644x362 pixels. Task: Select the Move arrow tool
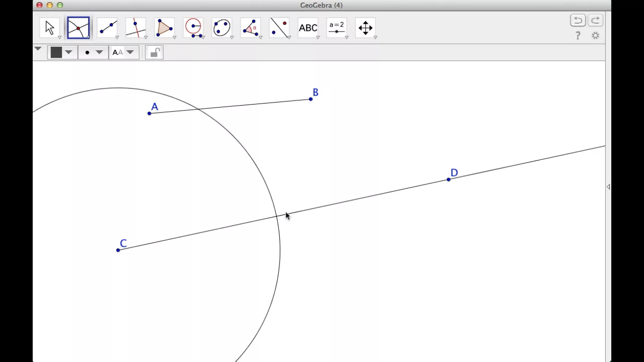click(49, 28)
